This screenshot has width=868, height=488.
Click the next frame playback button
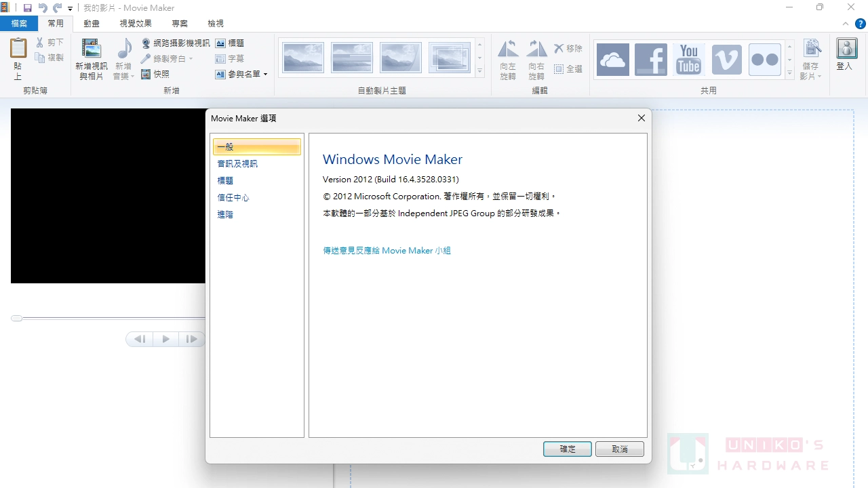click(192, 339)
